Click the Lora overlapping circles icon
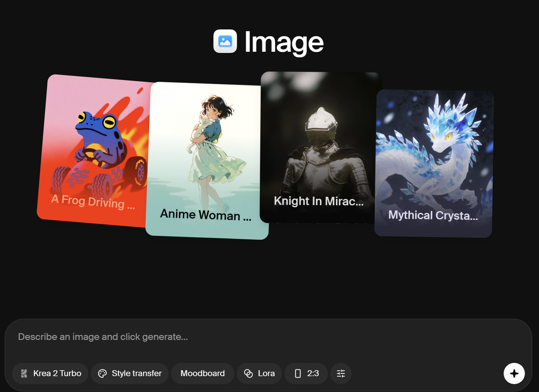 [x=248, y=373]
